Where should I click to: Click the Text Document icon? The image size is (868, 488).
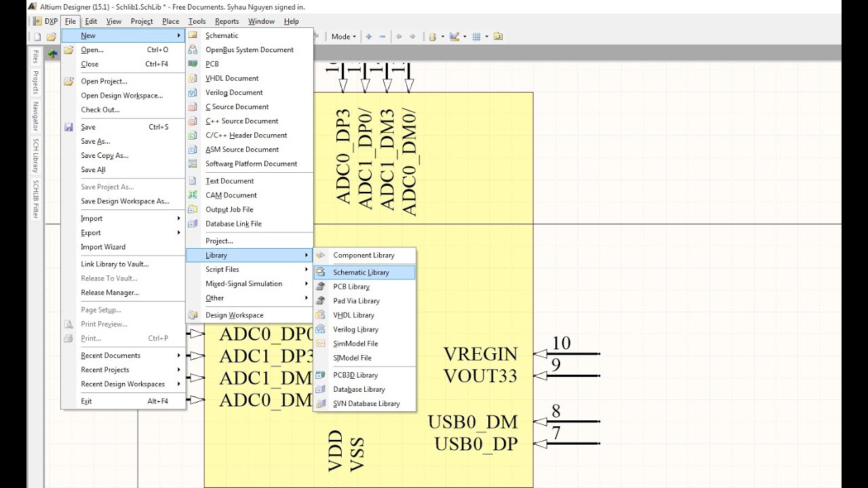(193, 181)
